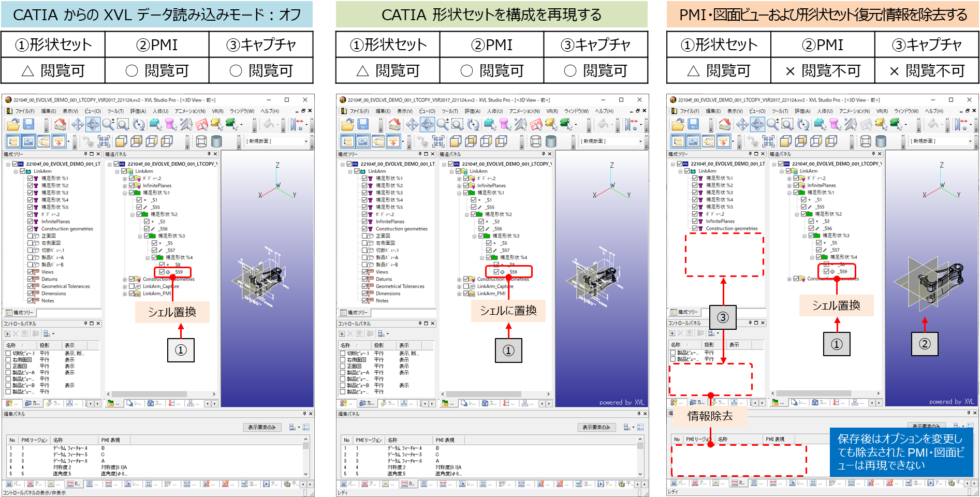Click 構造パネル horizontal scrollbar in left window

point(150,394)
